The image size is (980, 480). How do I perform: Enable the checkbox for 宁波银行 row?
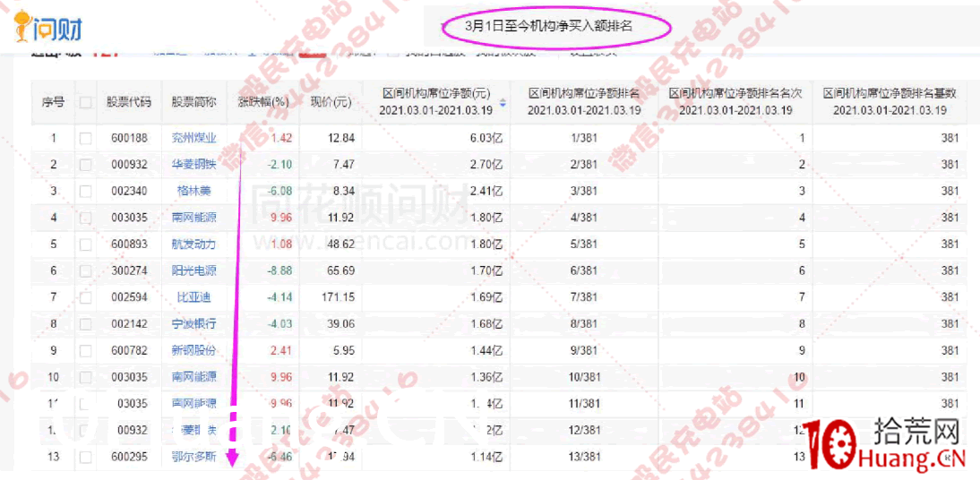click(86, 324)
